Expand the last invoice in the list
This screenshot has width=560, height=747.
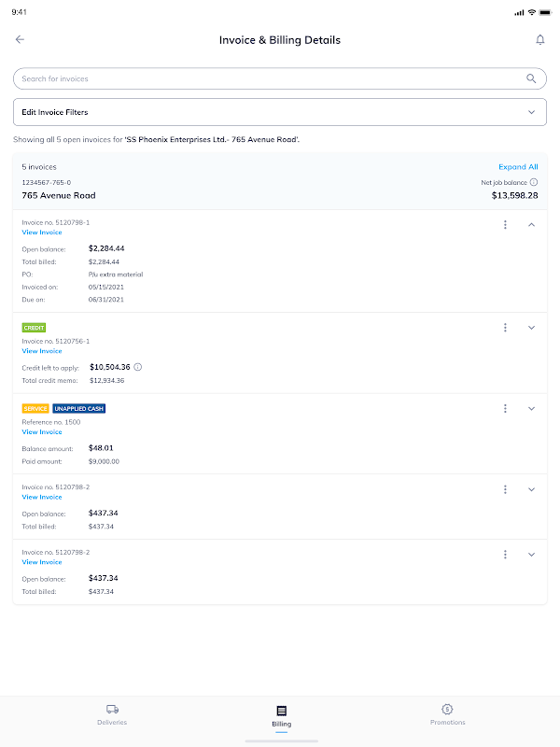(x=532, y=555)
